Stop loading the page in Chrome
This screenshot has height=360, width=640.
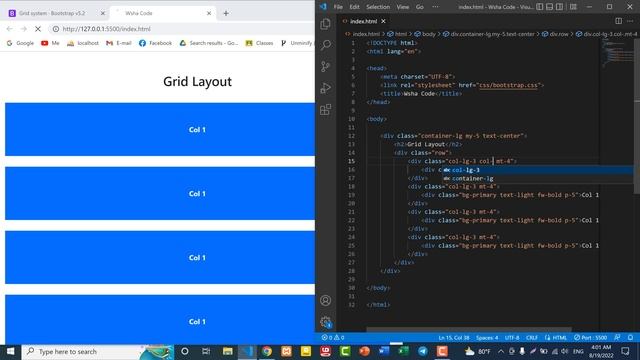click(x=38, y=29)
